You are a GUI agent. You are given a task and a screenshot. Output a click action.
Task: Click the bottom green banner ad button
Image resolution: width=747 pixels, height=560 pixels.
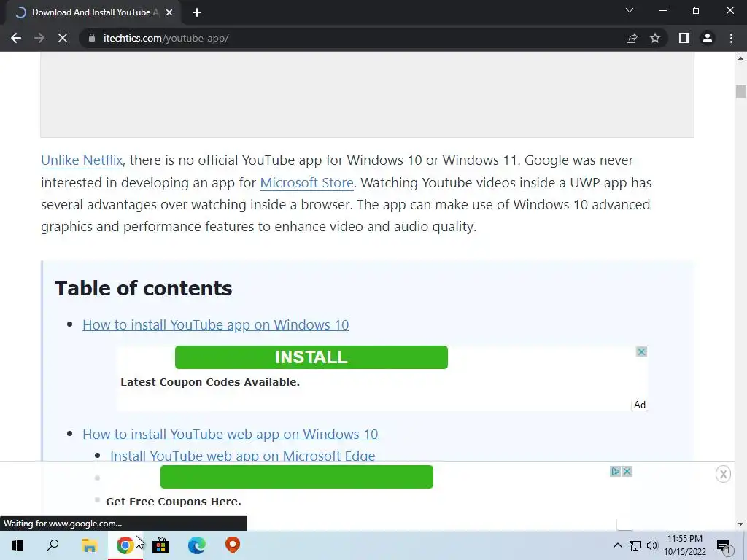297,477
